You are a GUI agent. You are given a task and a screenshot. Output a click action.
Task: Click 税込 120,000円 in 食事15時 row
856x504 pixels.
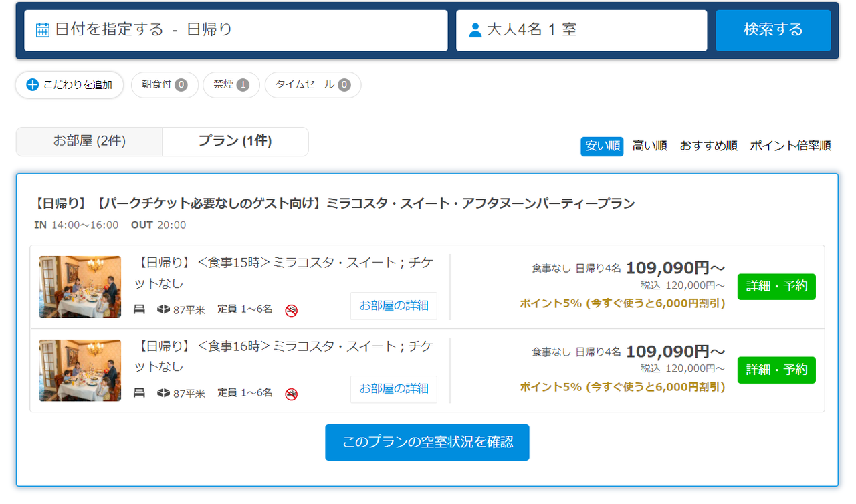click(x=683, y=285)
